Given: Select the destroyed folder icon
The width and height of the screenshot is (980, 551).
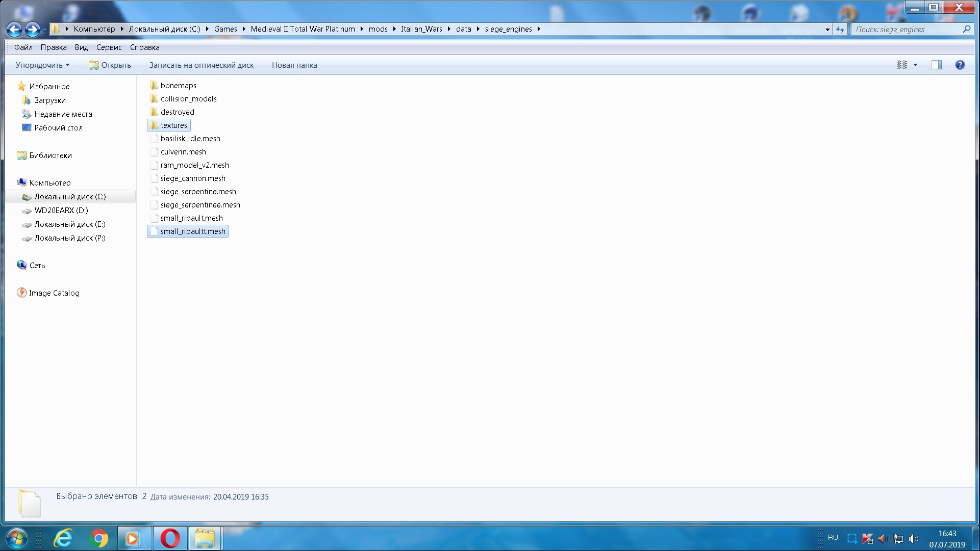Looking at the screenshot, I should pyautogui.click(x=154, y=112).
